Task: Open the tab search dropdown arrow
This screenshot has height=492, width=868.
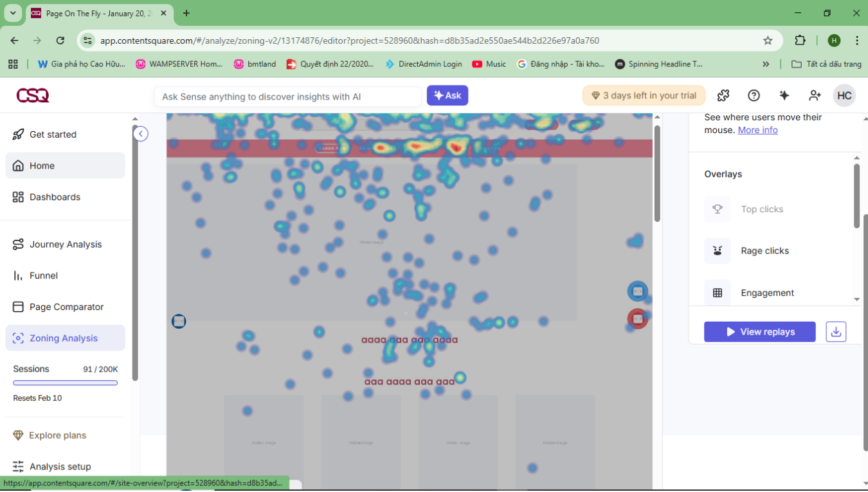Action: tap(13, 13)
